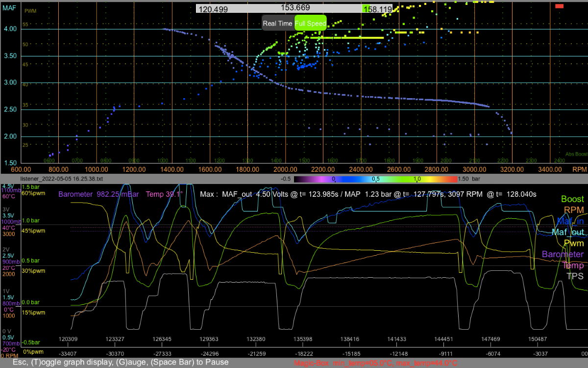Click the green handle on the time range slider
The image size is (588, 368).
(x=365, y=9)
